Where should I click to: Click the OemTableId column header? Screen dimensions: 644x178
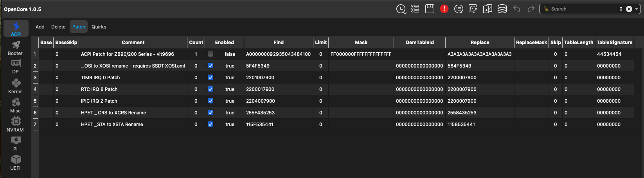click(x=420, y=43)
